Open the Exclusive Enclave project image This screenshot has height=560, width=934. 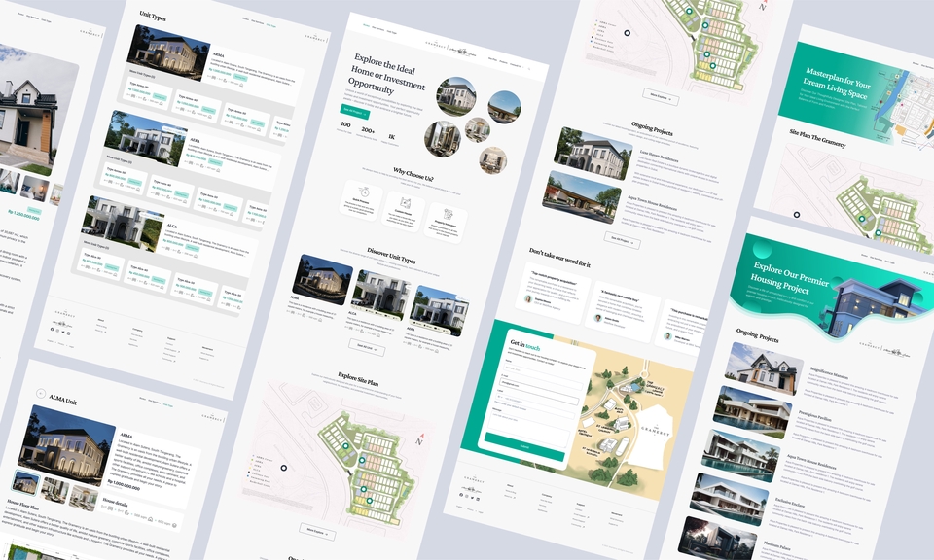coord(729,500)
